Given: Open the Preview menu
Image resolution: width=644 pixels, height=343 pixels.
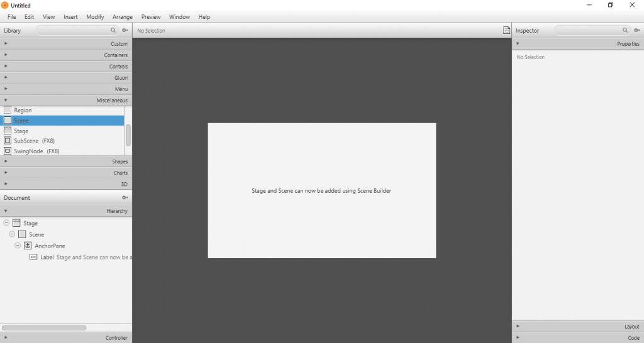Looking at the screenshot, I should pos(151,17).
